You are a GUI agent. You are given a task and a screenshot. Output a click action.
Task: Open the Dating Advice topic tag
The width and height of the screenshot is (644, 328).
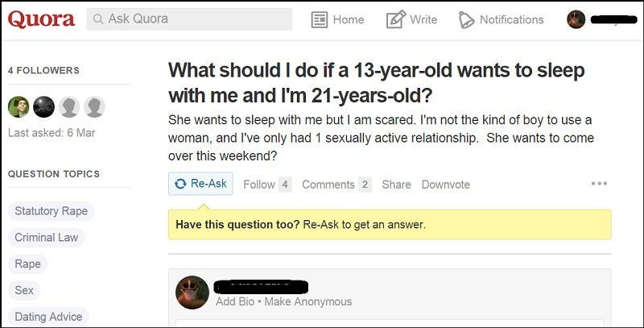(48, 317)
